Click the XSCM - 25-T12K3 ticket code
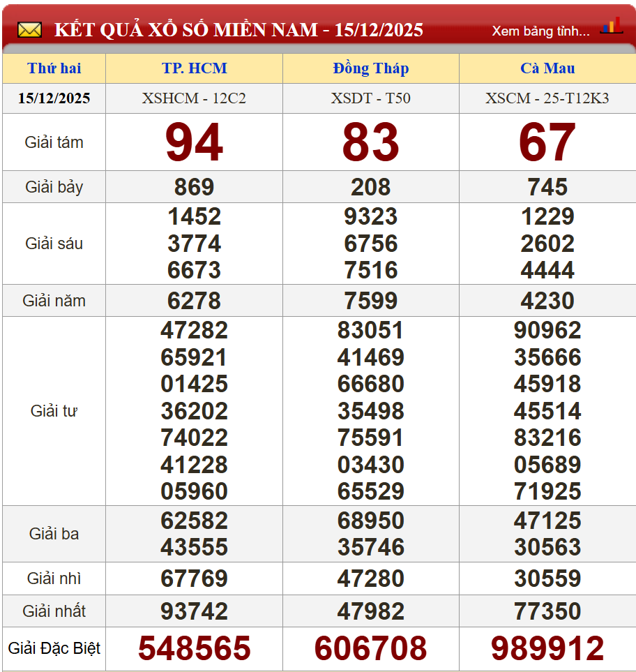This screenshot has height=672, width=636. [547, 98]
